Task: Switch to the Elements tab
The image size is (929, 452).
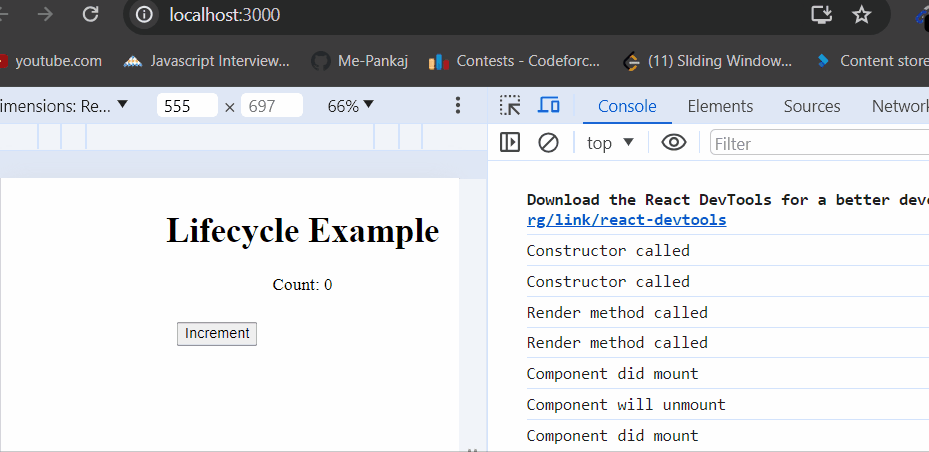Action: click(720, 106)
